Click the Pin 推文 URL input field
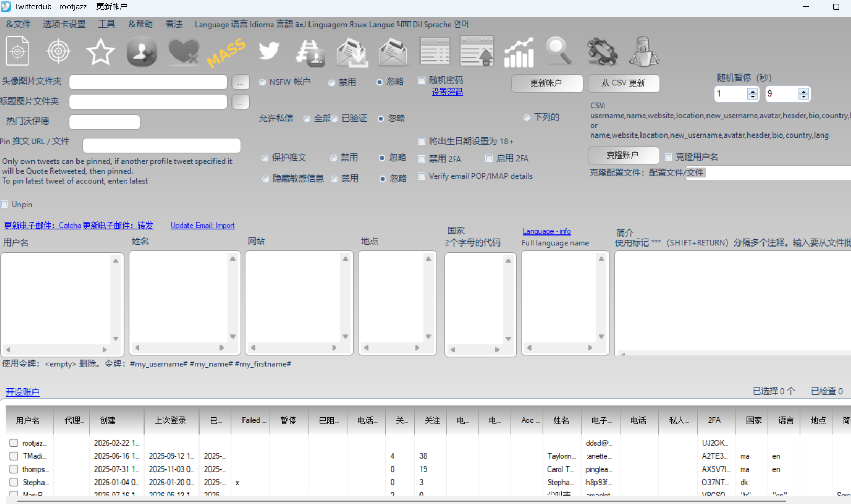 (x=162, y=145)
